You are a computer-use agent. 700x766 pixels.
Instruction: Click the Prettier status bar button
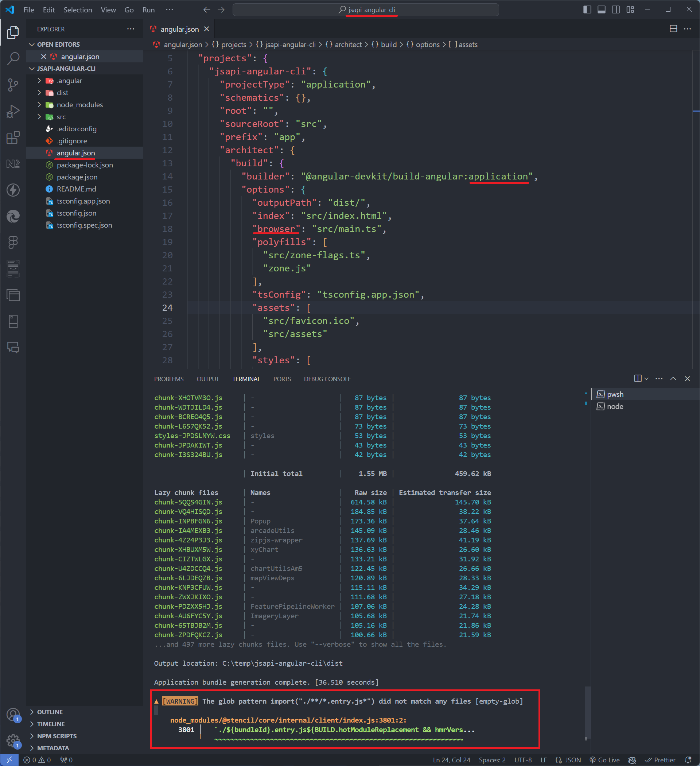[660, 760]
